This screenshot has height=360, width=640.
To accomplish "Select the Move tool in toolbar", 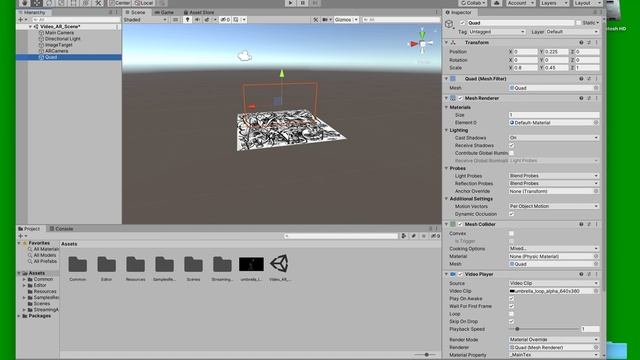I will pyautogui.click(x=37, y=3).
